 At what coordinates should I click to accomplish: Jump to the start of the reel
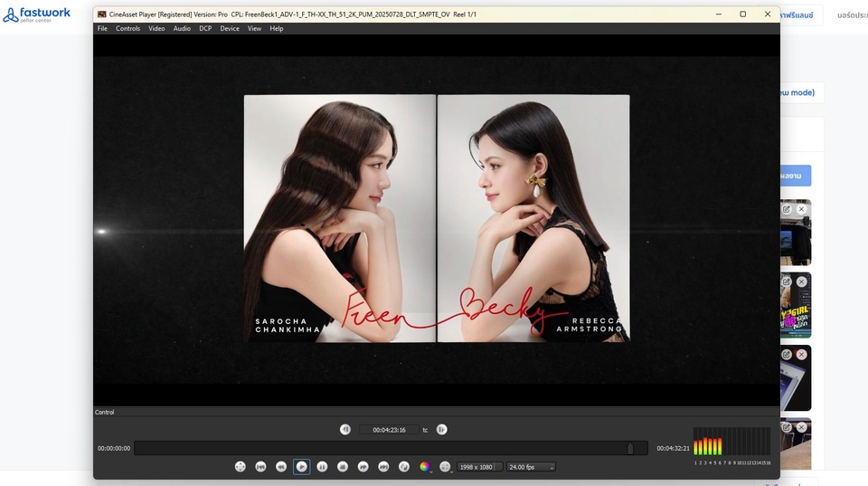[x=260, y=467]
